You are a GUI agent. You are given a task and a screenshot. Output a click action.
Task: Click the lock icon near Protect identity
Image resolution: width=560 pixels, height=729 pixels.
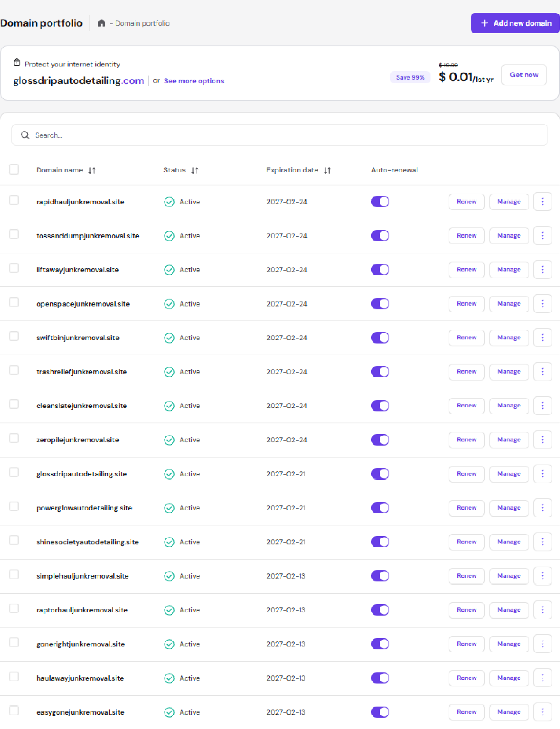click(x=17, y=62)
